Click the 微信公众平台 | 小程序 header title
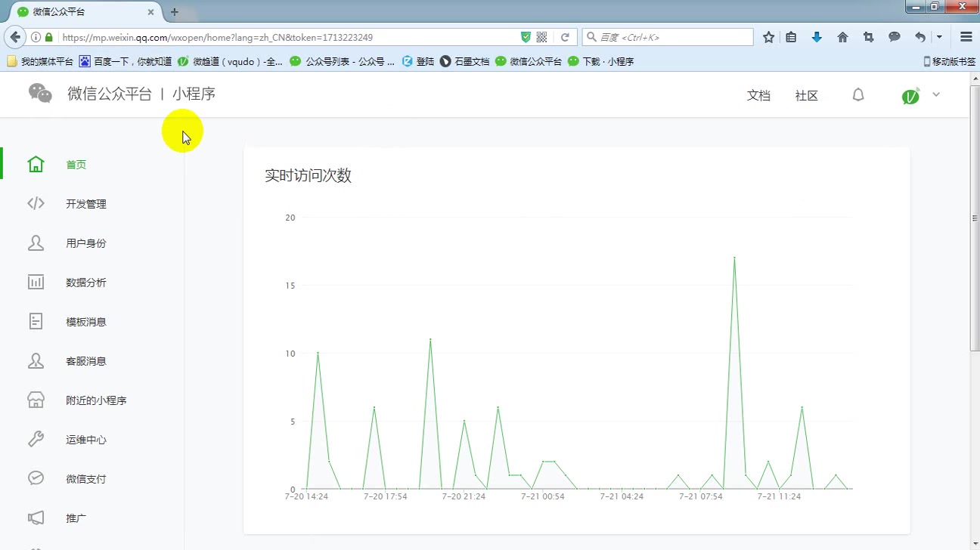Screen dimensions: 980x550 [141, 94]
